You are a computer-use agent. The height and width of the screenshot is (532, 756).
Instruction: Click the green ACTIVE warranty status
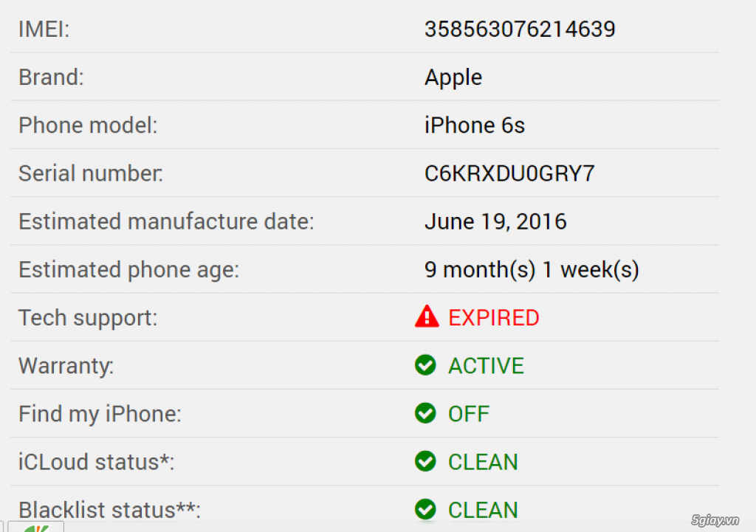coord(486,366)
